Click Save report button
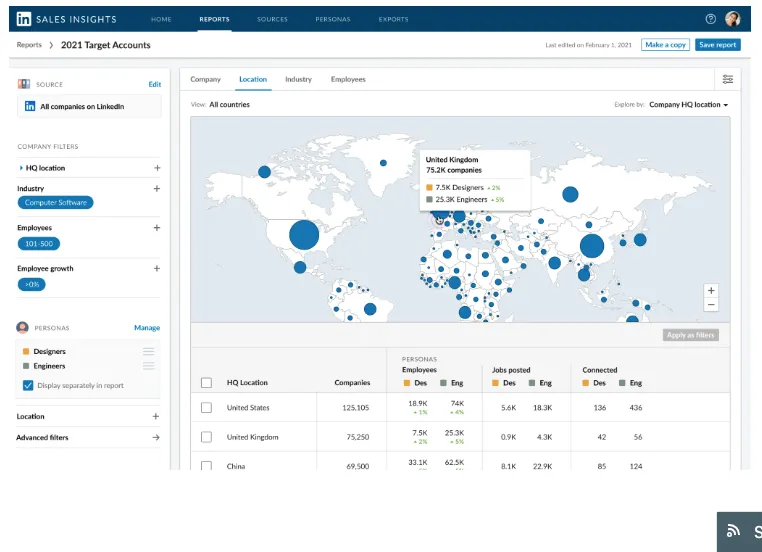 tap(718, 45)
